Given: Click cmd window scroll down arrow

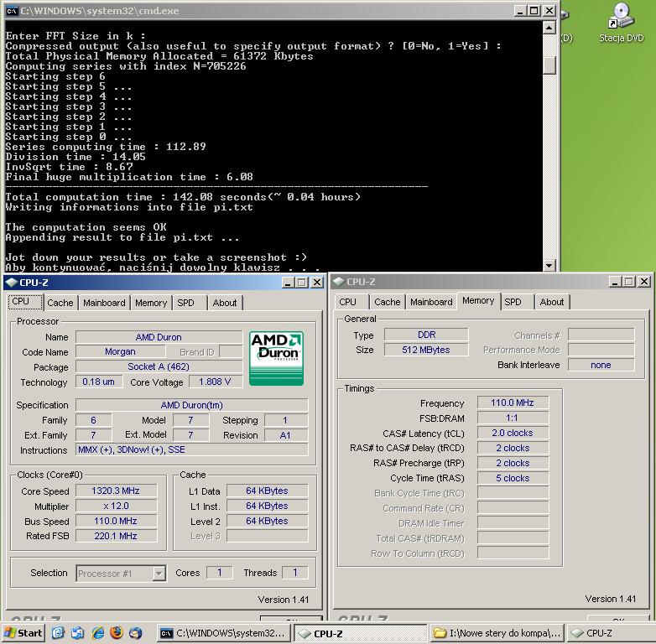Looking at the screenshot, I should click(x=549, y=265).
